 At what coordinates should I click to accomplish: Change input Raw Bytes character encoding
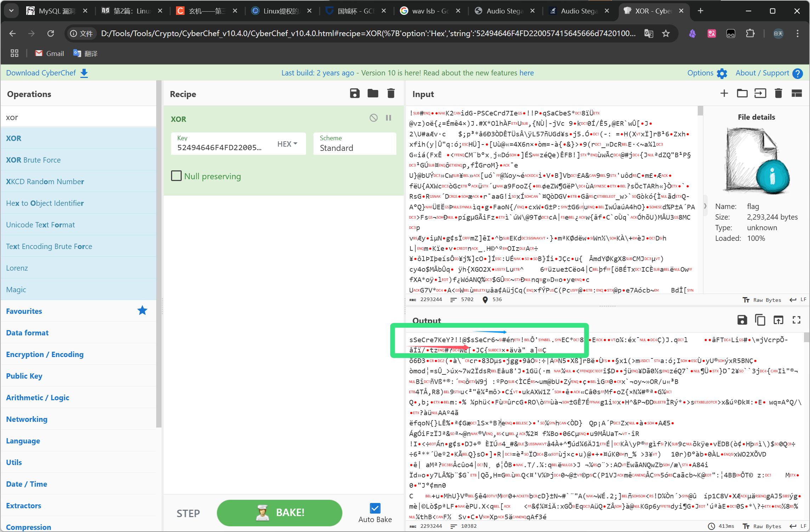762,300
